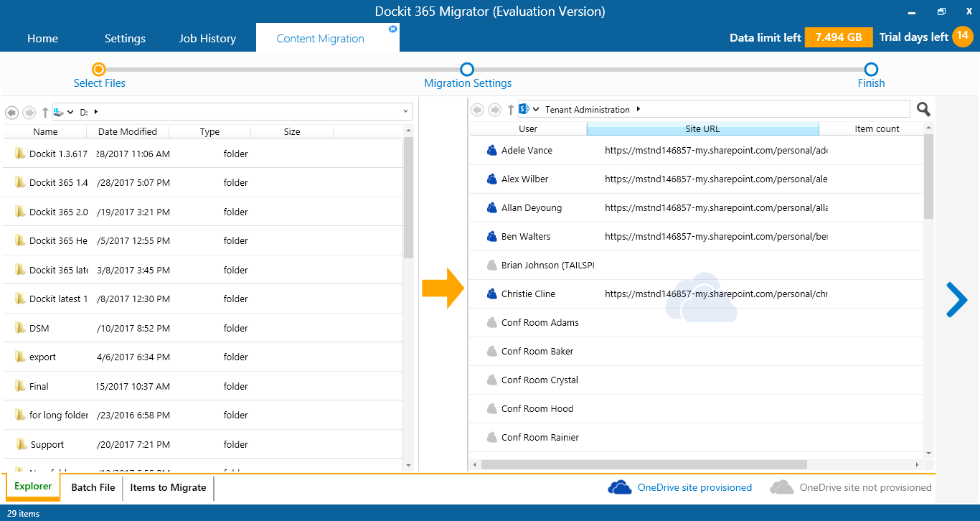The width and height of the screenshot is (980, 521).
Task: Open the SharePoint destination type dropdown
Action: pyautogui.click(x=536, y=110)
